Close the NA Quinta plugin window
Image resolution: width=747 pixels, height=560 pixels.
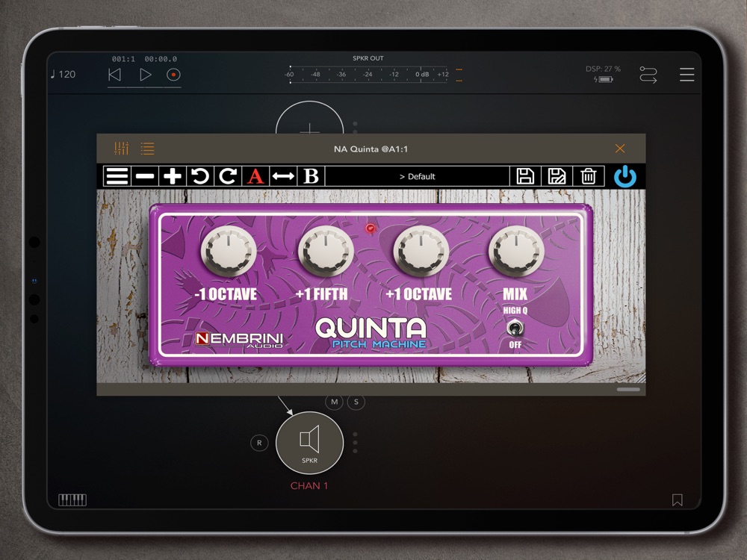tap(620, 149)
